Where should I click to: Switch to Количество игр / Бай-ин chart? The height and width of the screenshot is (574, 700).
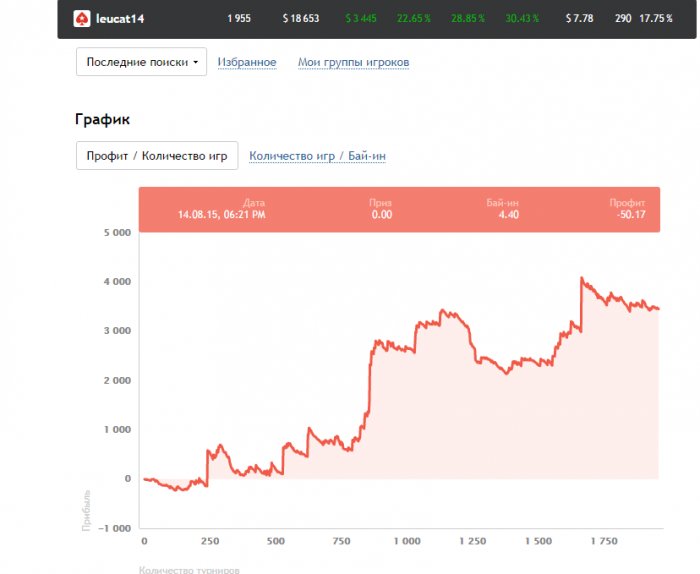coord(317,156)
